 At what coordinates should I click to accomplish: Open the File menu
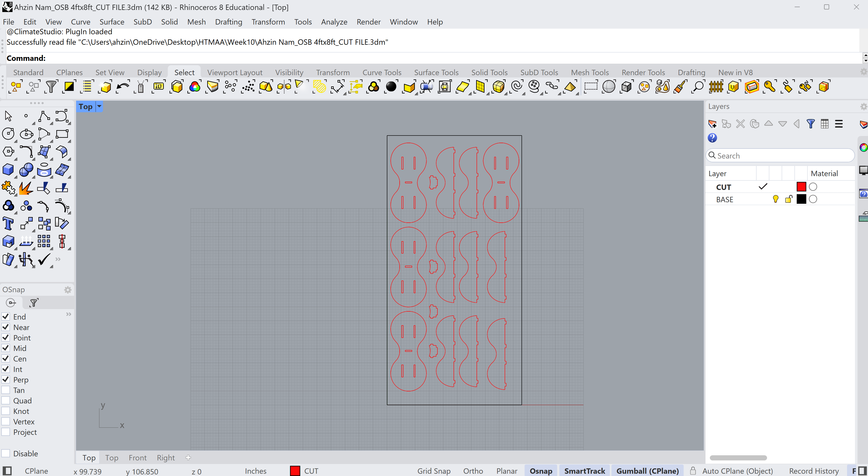[8, 22]
